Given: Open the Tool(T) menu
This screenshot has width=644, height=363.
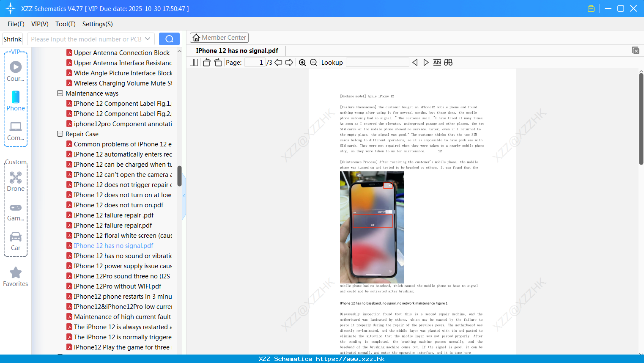Looking at the screenshot, I should point(66,24).
